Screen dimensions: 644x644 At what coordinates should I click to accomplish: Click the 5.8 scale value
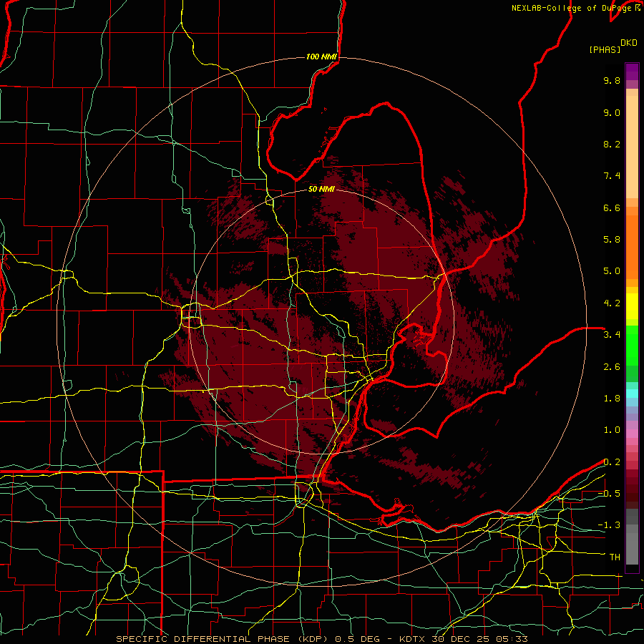coord(612,240)
